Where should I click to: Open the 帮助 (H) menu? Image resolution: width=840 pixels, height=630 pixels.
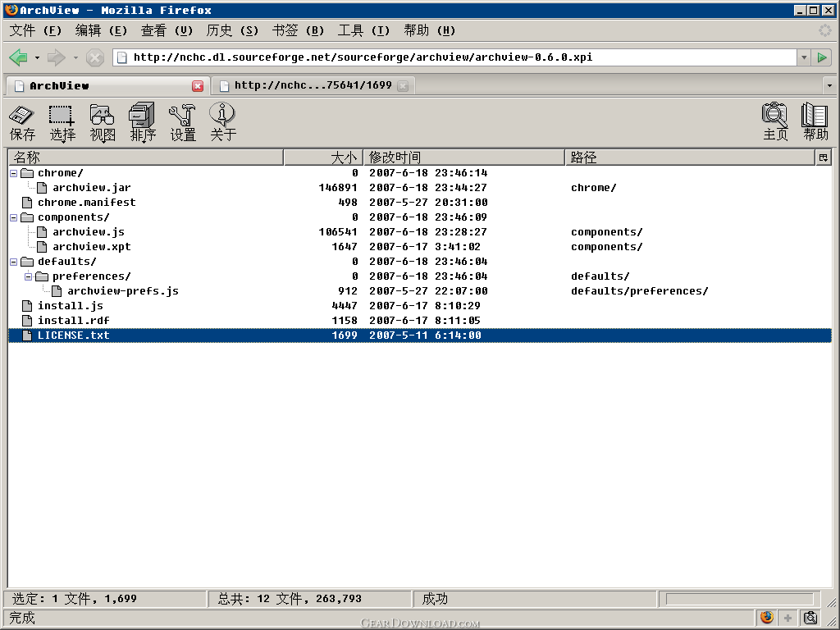[x=430, y=30]
